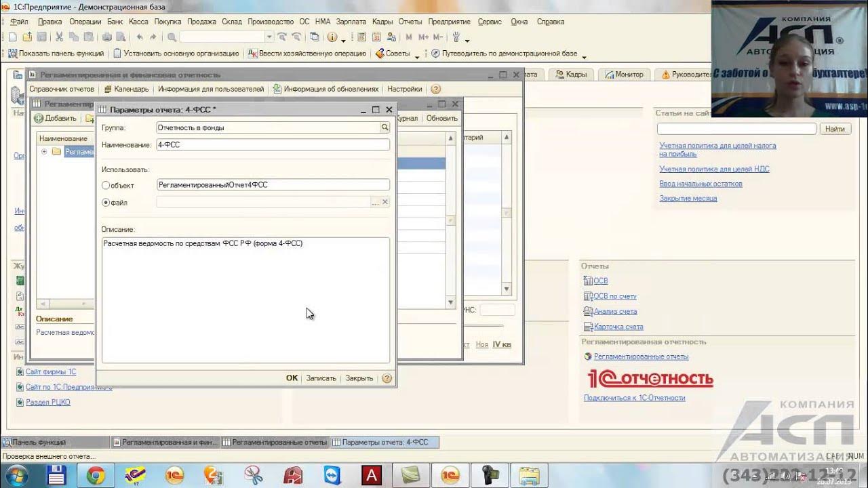Click the help question icon in Параметры отчета dialog
Viewport: 868px width, 488px height.
click(x=387, y=378)
